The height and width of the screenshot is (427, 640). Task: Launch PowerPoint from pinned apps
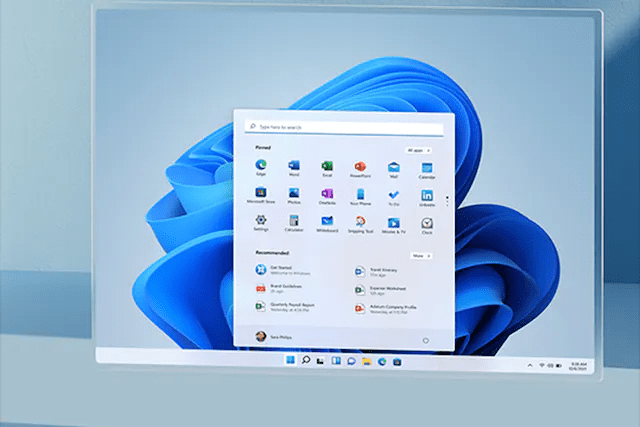pyautogui.click(x=360, y=169)
